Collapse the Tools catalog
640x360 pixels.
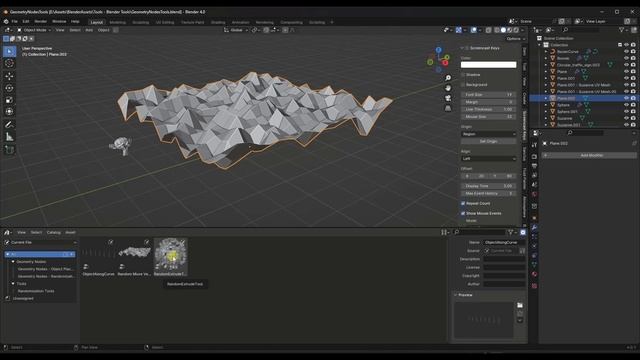tap(13, 283)
